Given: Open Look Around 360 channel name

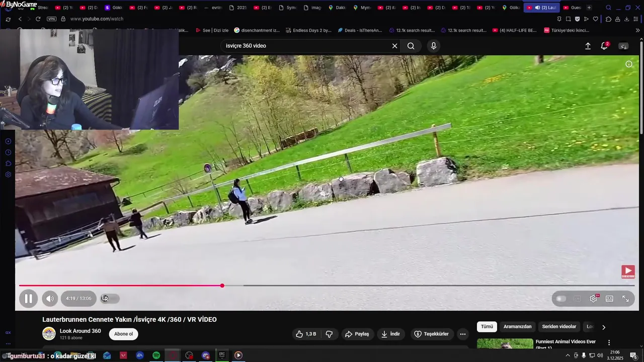Looking at the screenshot, I should click(x=80, y=331).
